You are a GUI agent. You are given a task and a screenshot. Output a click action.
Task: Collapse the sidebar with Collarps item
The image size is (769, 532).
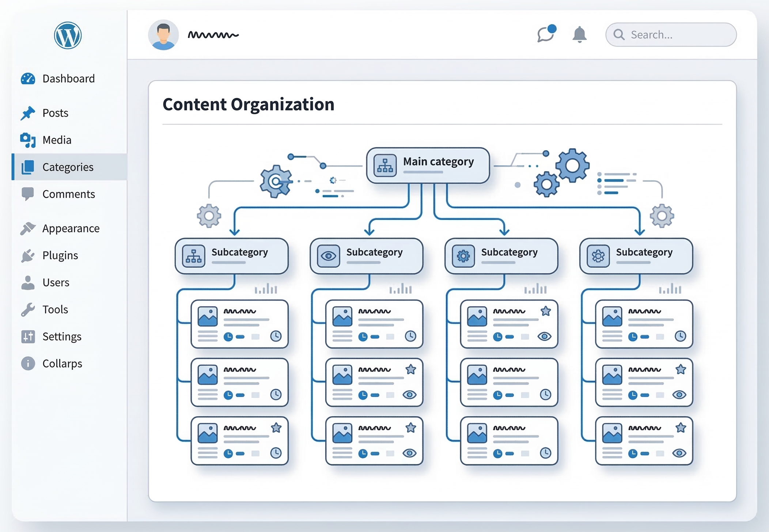pyautogui.click(x=62, y=364)
